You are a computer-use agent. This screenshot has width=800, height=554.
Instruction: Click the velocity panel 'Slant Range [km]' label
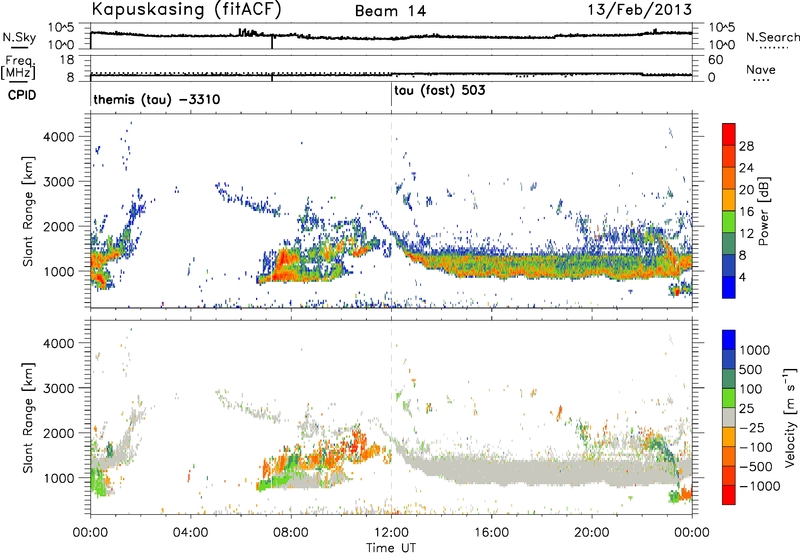point(28,417)
